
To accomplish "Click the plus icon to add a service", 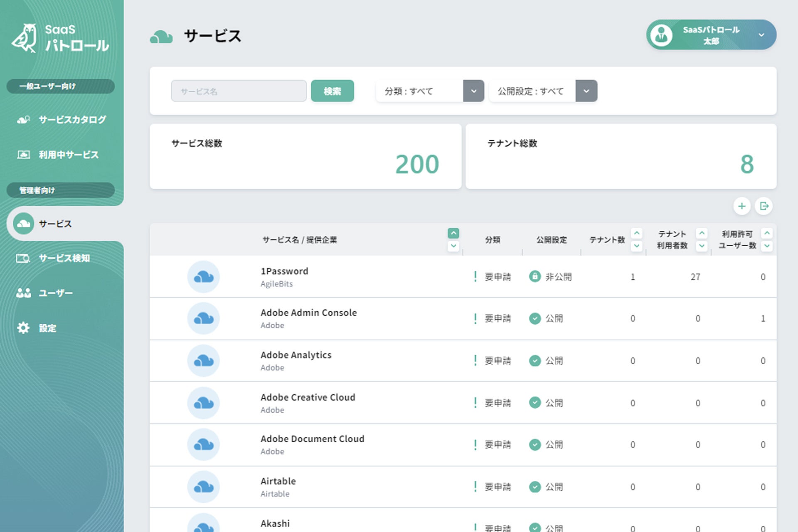I will (x=742, y=206).
